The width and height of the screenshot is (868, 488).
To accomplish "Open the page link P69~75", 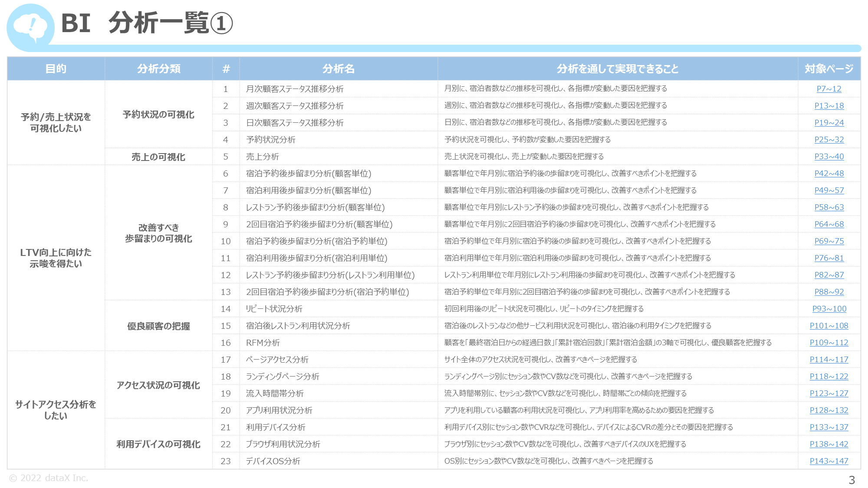I will tap(829, 241).
